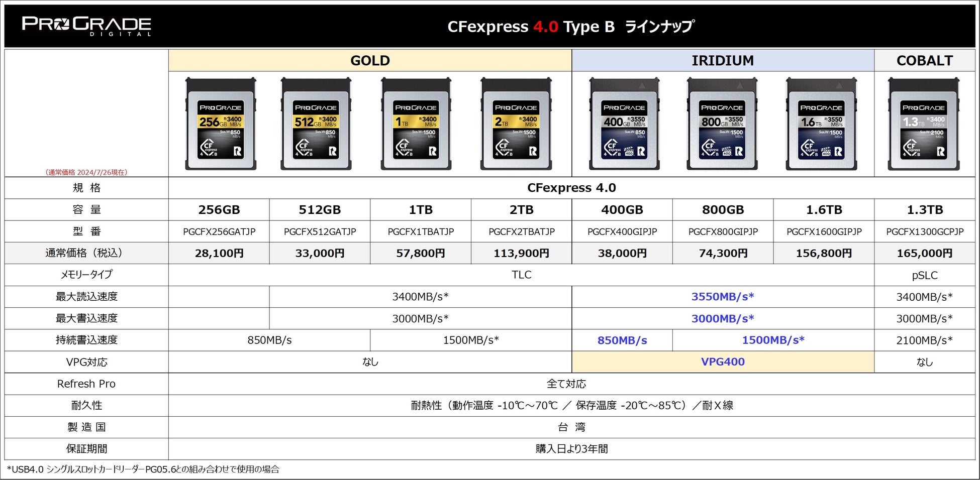Select the "Refresh Pro" row label
The height and width of the screenshot is (480, 980).
coord(86,384)
